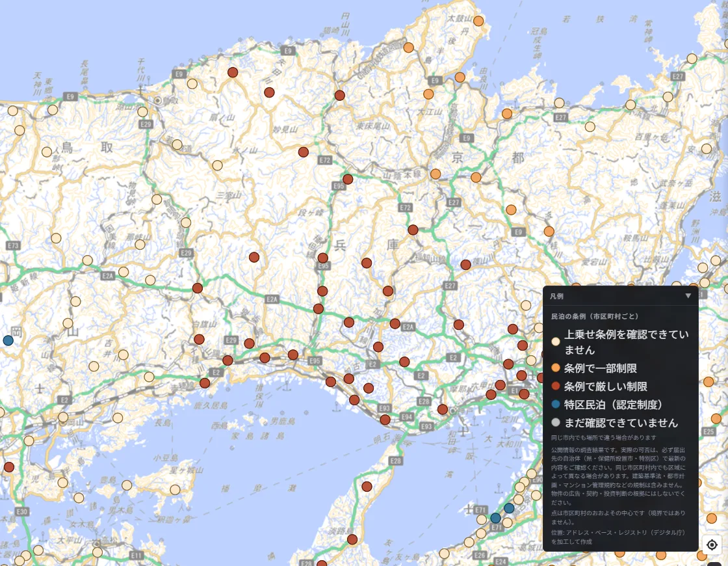Click the red swatch for 条例で厳しい制限

click(x=555, y=386)
